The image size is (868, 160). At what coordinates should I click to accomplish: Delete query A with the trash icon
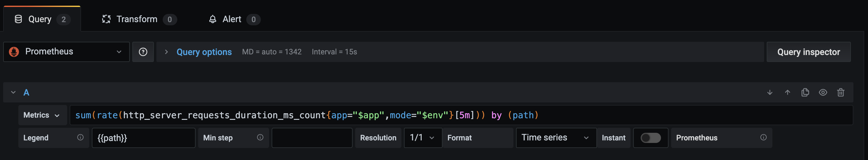click(x=841, y=92)
